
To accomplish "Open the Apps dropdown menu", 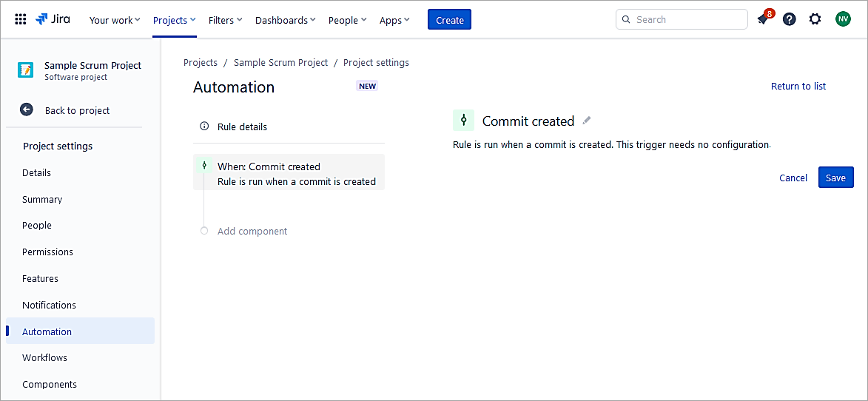I will pyautogui.click(x=394, y=20).
